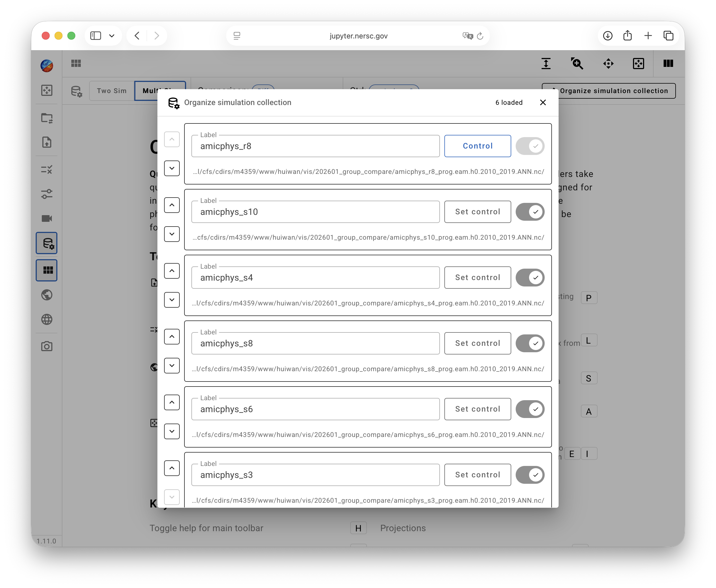Switch to the Two Sim tab
Viewport: 716px width, 588px height.
(x=112, y=91)
